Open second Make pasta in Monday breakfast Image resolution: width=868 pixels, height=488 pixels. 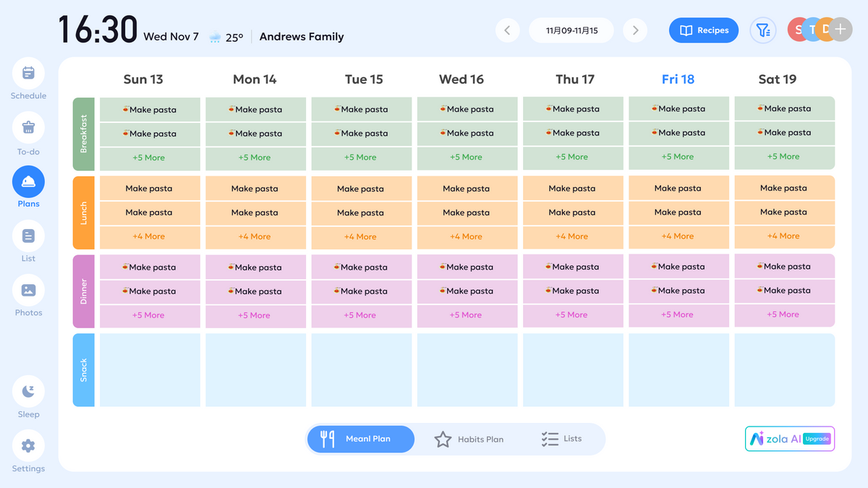[x=255, y=134]
